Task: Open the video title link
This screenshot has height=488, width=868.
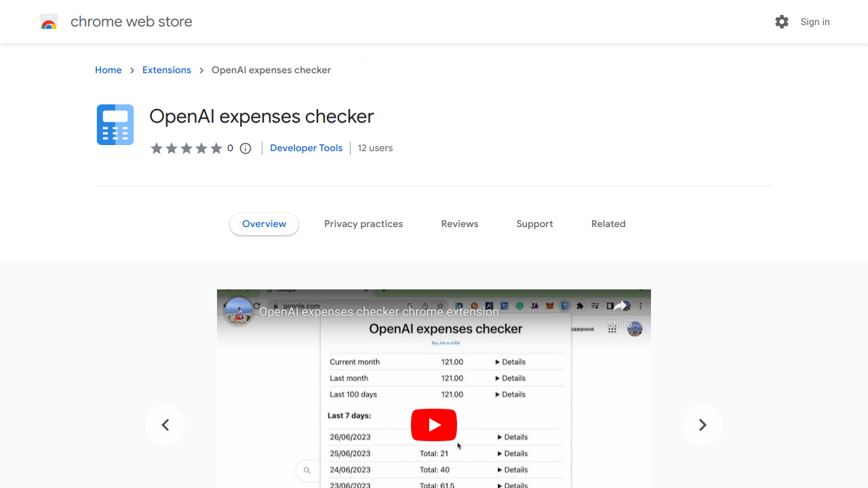Action: point(379,312)
